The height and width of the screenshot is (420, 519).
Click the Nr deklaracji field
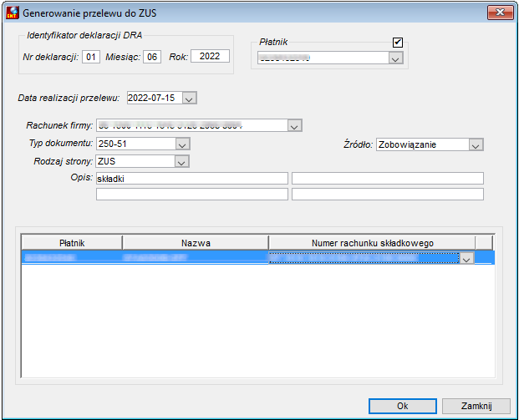(x=91, y=57)
